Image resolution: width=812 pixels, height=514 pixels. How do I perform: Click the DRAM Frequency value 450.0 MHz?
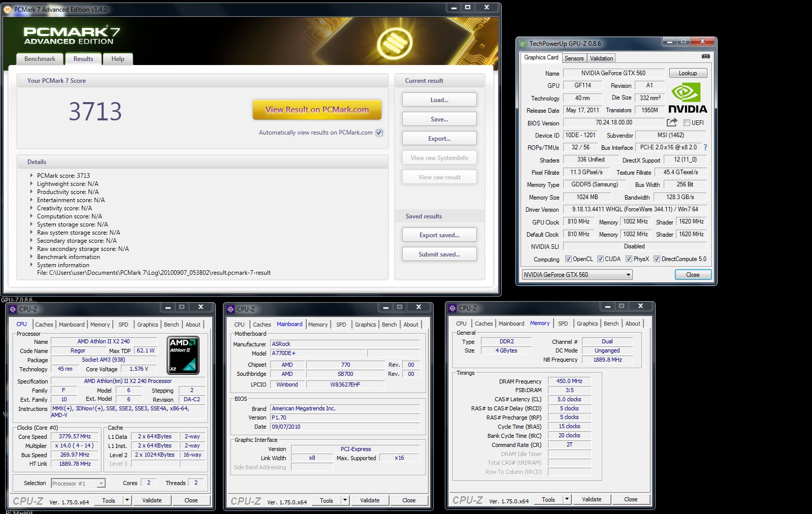pos(569,381)
